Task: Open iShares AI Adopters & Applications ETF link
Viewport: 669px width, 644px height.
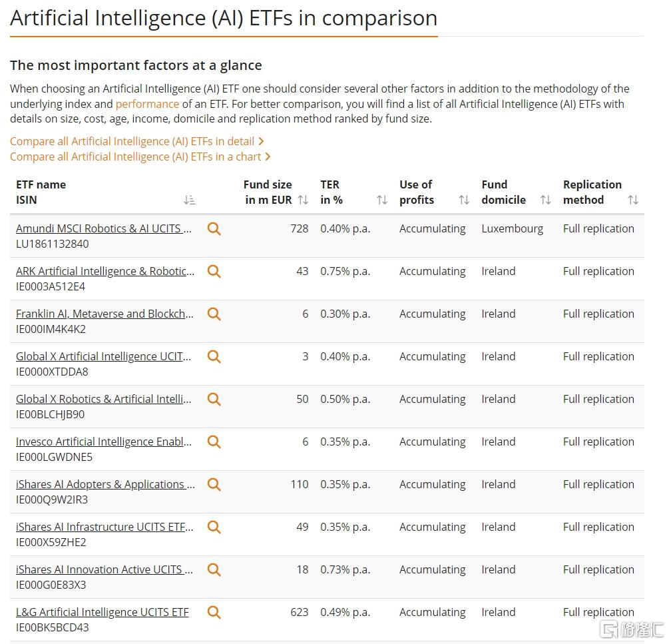Action: (x=105, y=484)
